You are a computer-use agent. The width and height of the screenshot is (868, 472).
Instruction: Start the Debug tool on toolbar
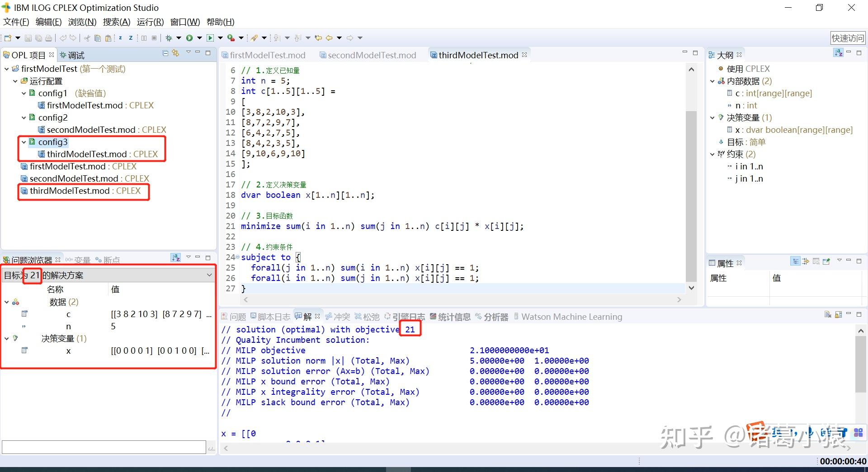click(x=168, y=38)
